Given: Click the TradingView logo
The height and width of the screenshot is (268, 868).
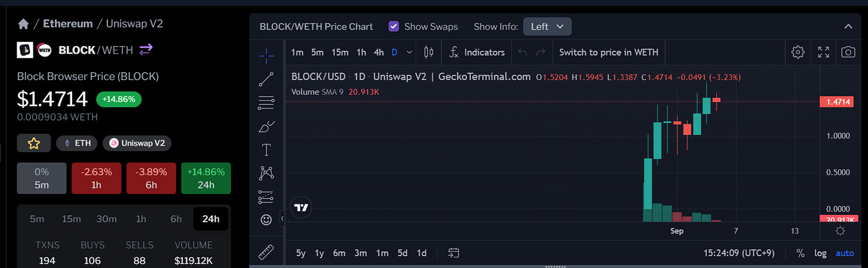Looking at the screenshot, I should pos(302,208).
